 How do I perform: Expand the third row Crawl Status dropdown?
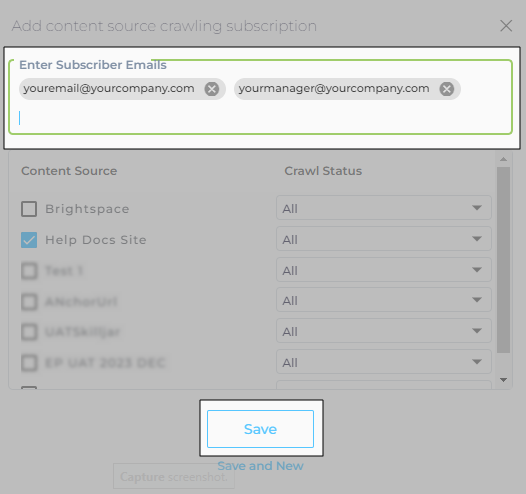384,270
